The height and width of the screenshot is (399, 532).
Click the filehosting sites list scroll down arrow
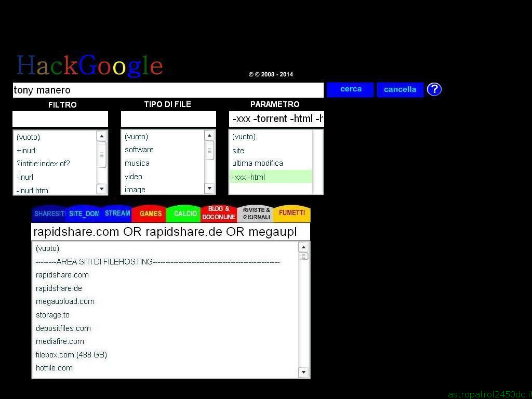(x=303, y=372)
